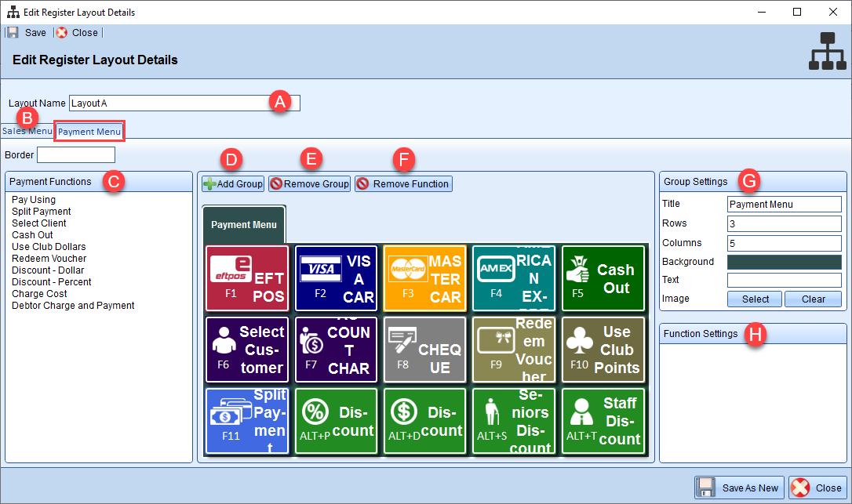Choose Redeem Voucher from Payment Functions list

point(49,259)
